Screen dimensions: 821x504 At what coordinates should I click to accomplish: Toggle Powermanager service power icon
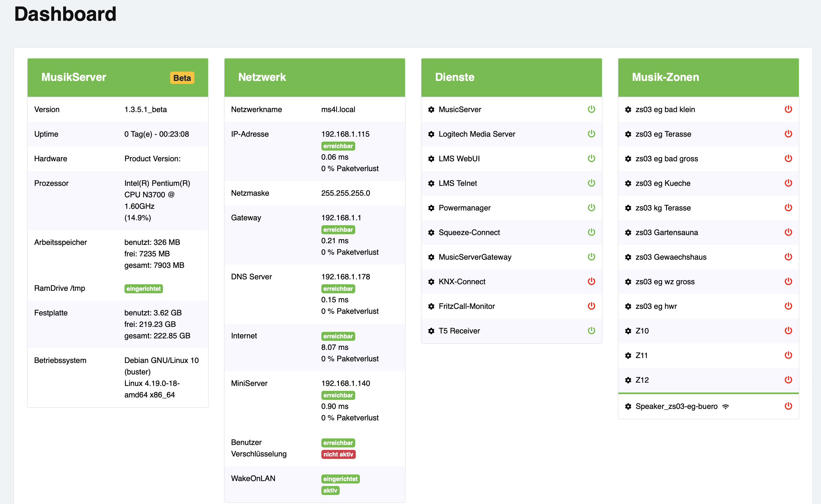pos(591,208)
